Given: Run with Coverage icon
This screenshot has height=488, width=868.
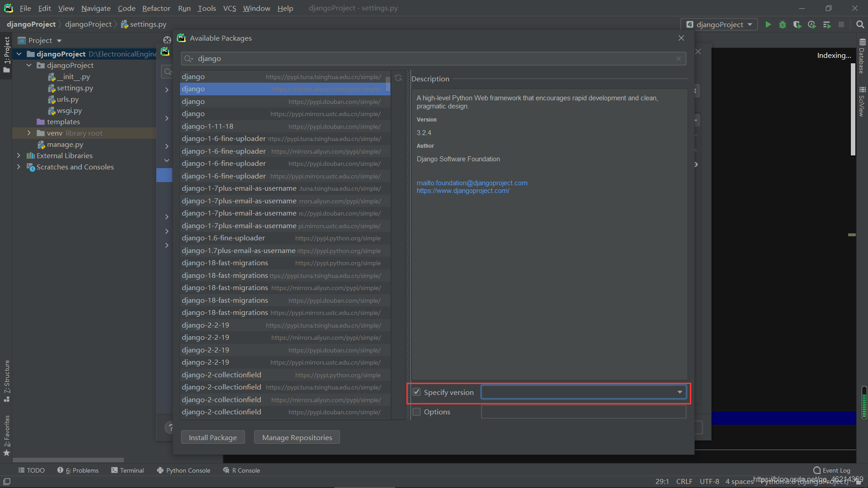Looking at the screenshot, I should click(x=797, y=24).
